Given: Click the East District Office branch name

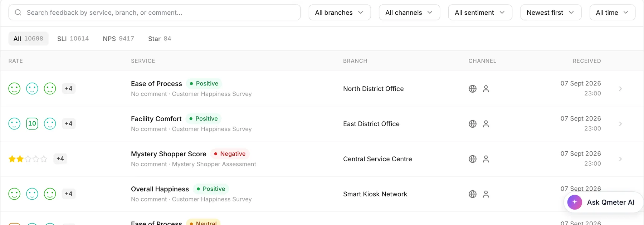Looking at the screenshot, I should click(371, 124).
